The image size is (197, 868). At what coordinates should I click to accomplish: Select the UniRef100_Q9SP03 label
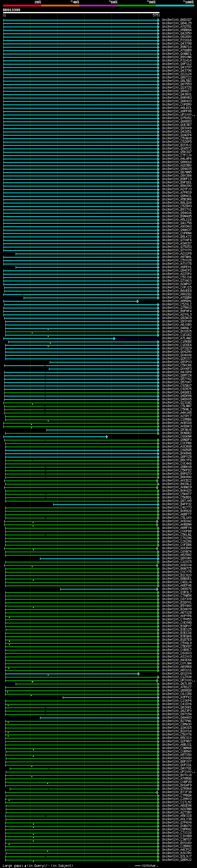pos(177,362)
